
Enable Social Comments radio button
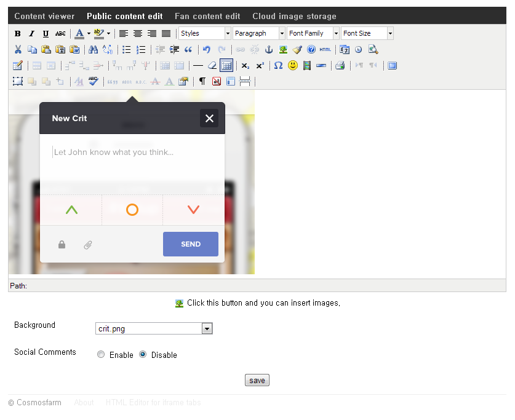pyautogui.click(x=101, y=355)
